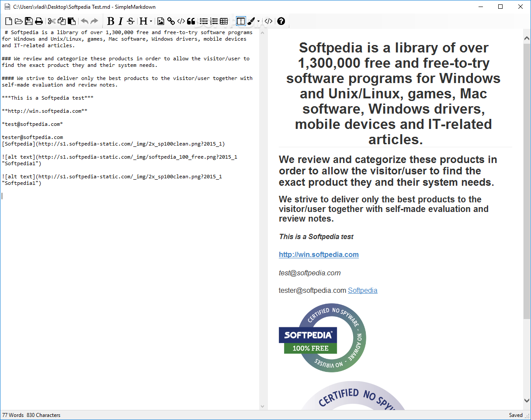Paste from clipboard
The width and height of the screenshot is (531, 420).
[72, 21]
